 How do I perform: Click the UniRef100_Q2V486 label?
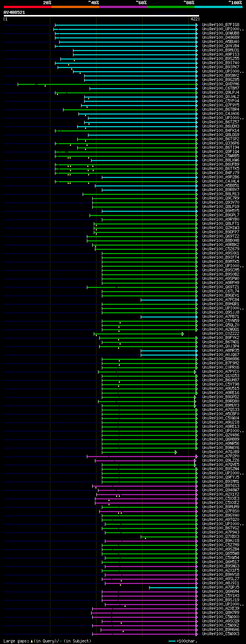221,435
